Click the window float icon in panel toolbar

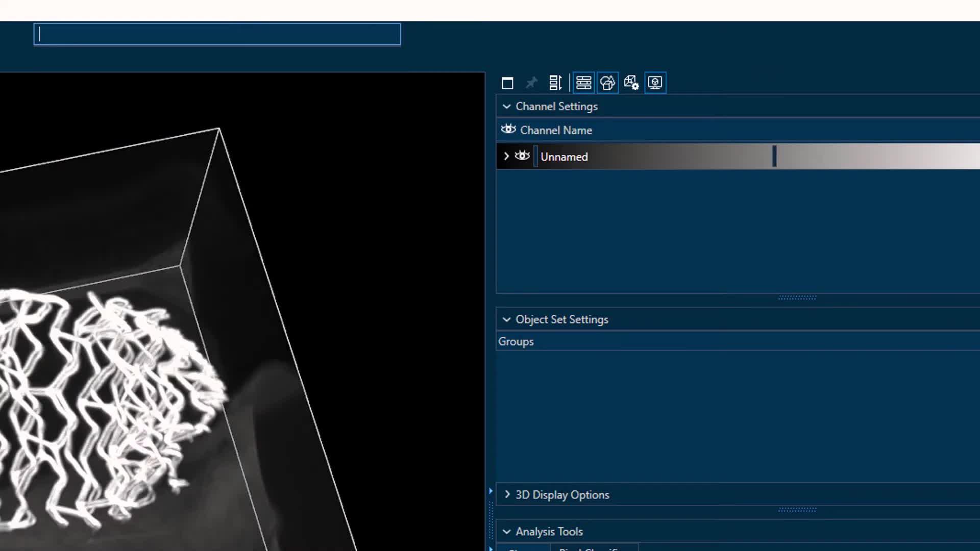click(507, 83)
